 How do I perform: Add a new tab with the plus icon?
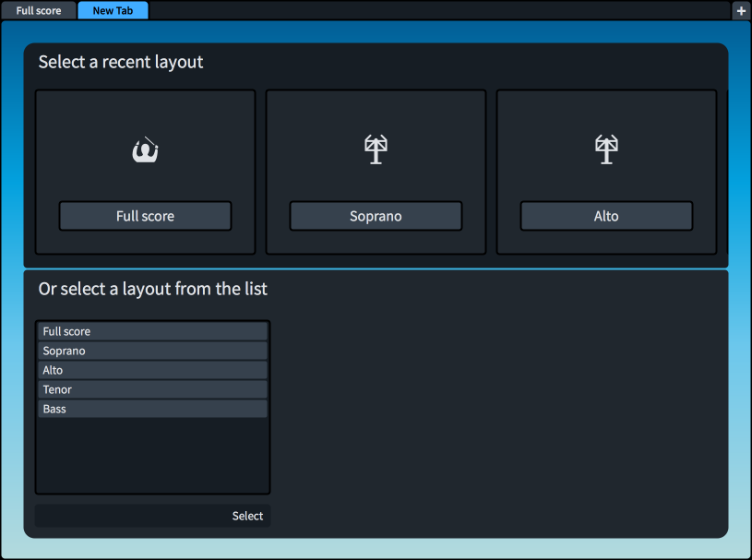coord(741,10)
